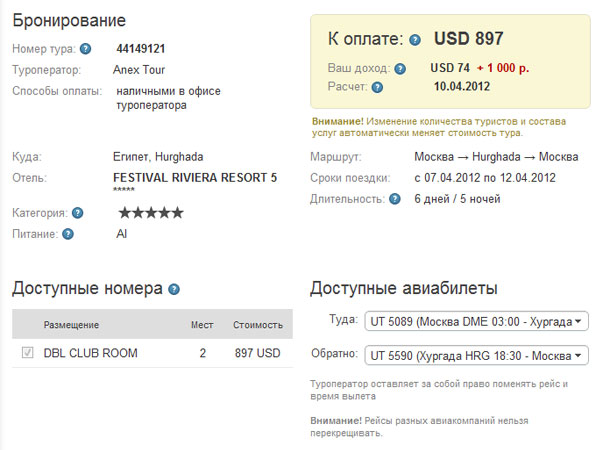Viewport: 600px width, 450px height.
Task: Open the Обратно flight dropdown
Action: point(476,355)
